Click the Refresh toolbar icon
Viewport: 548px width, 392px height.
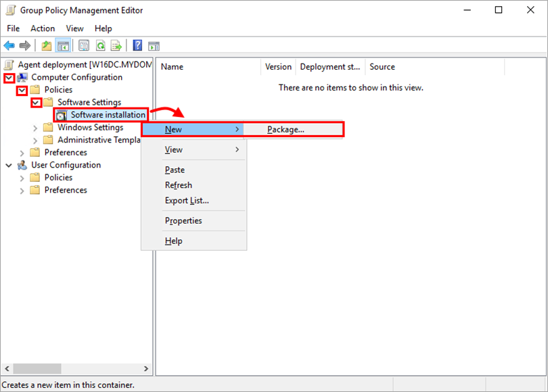(100, 45)
